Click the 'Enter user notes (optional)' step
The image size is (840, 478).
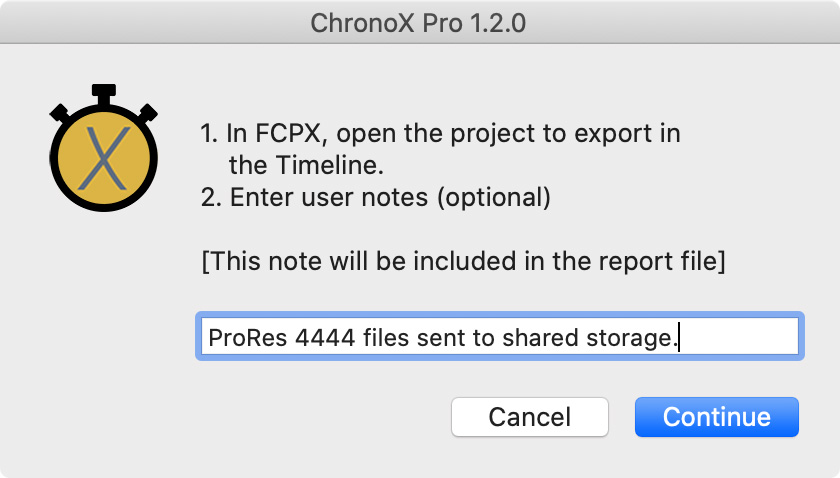point(376,197)
